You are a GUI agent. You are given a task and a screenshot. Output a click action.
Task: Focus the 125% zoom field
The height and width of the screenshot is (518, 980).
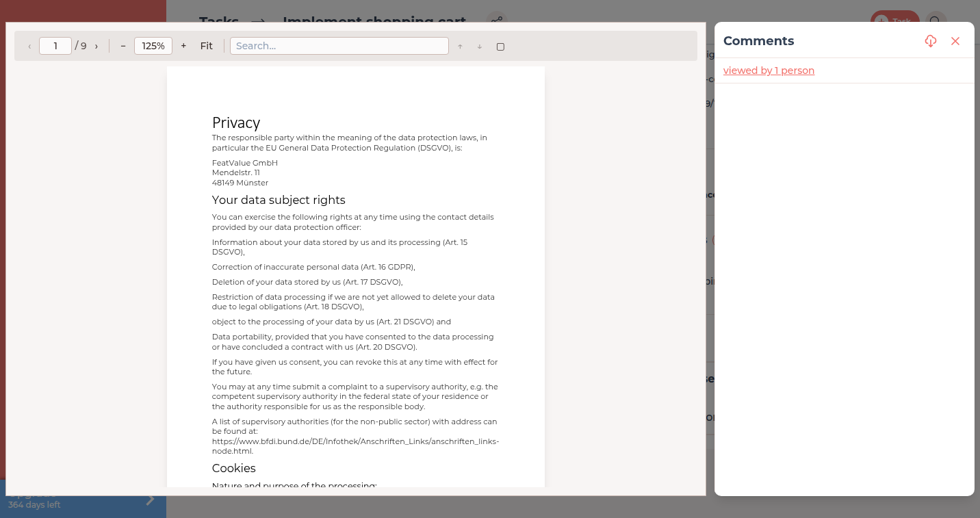(x=153, y=46)
